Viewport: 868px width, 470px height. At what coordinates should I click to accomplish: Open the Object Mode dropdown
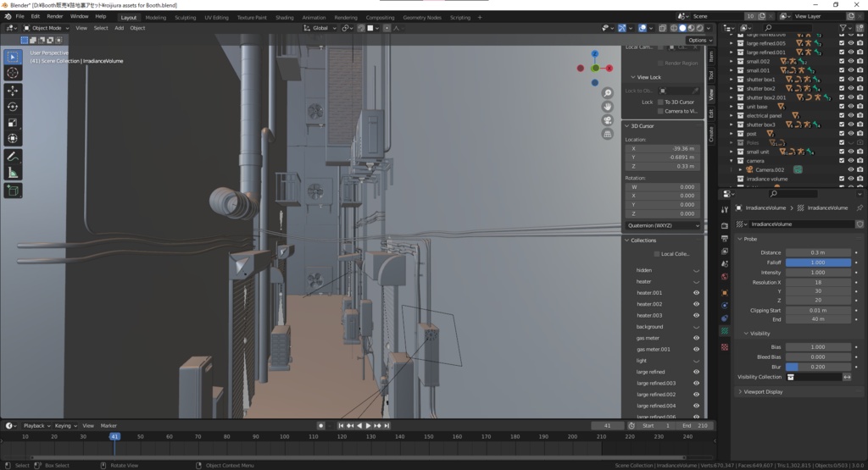tap(47, 28)
